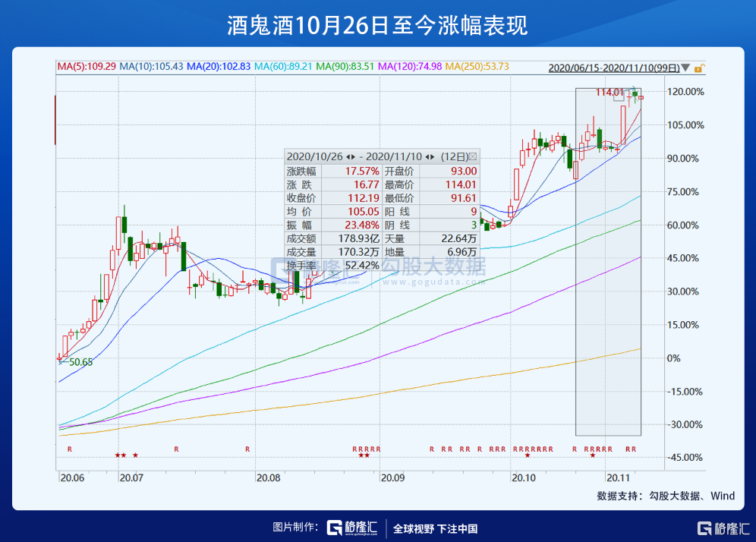Click the double star marker before 20.09
756x542 pixels.
click(x=364, y=455)
